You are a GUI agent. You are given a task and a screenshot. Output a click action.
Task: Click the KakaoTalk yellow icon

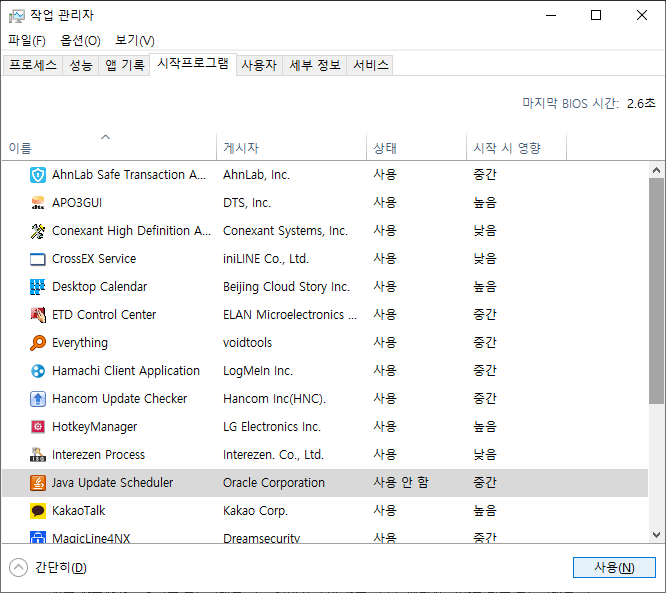coord(38,511)
